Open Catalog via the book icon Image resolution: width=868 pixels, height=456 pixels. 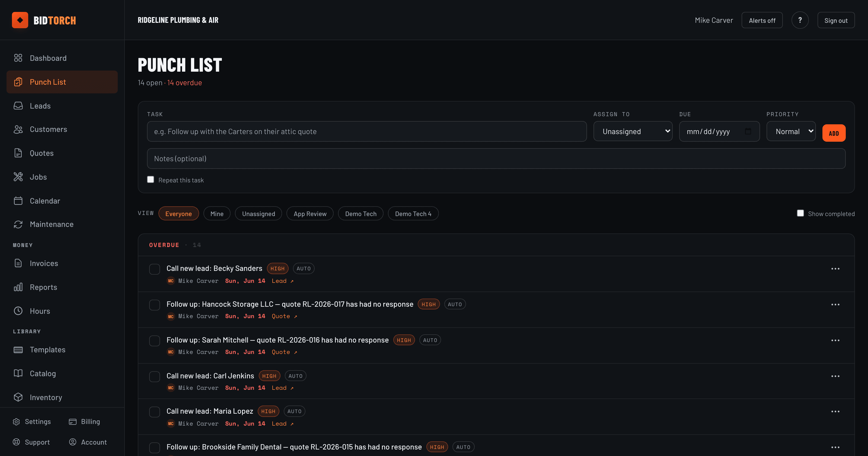pyautogui.click(x=18, y=373)
